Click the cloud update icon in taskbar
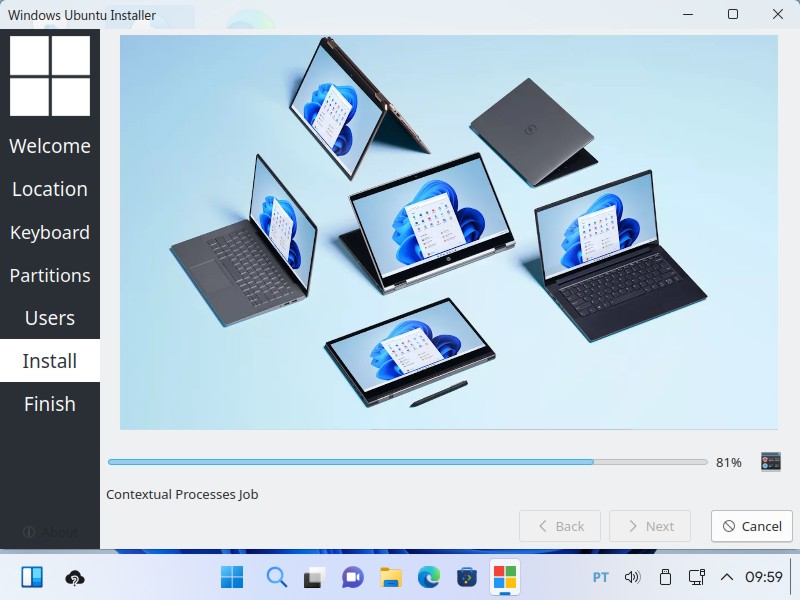 (x=75, y=578)
